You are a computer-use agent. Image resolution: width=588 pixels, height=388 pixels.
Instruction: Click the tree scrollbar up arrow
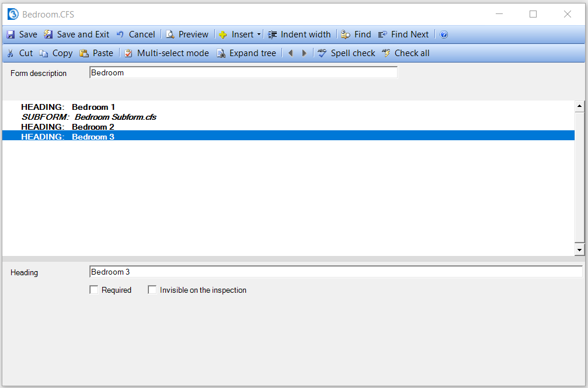point(579,106)
